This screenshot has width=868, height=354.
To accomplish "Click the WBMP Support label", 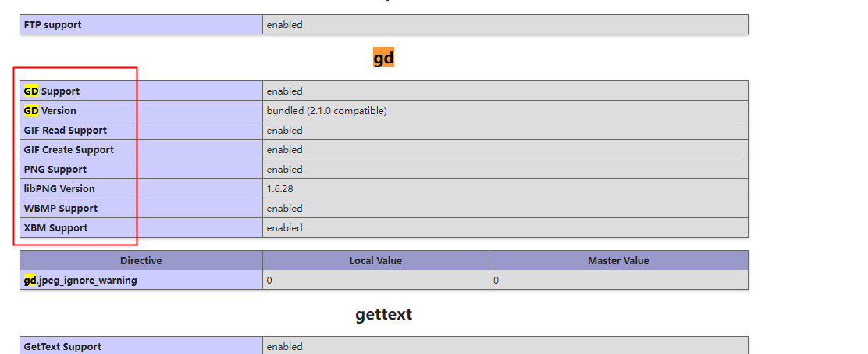I will [60, 209].
